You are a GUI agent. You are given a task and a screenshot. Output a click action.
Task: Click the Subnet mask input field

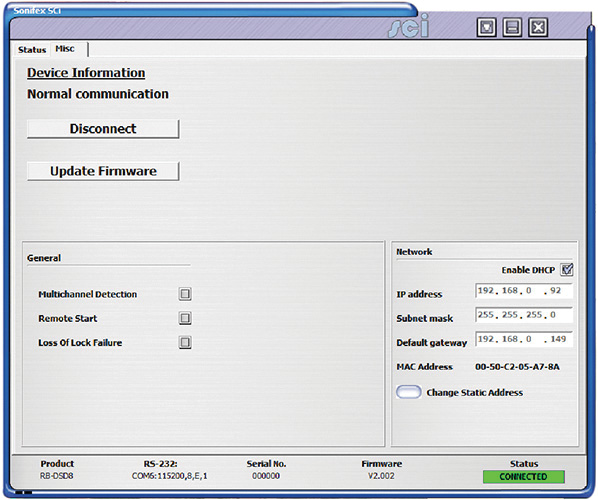click(524, 315)
